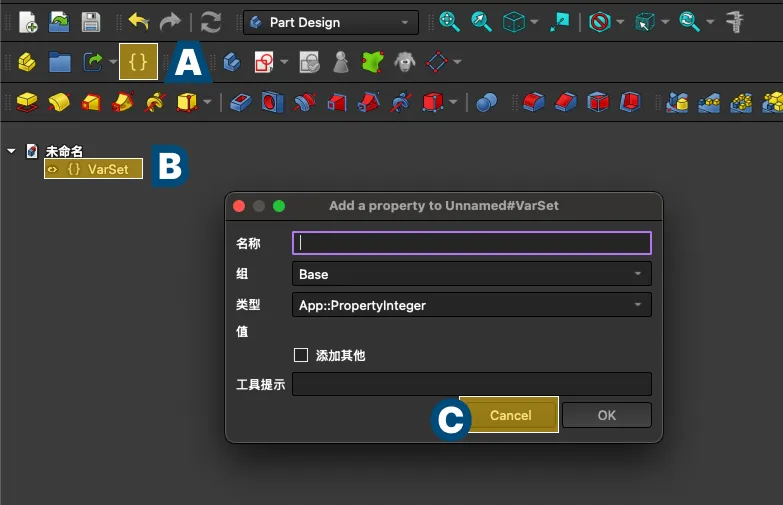This screenshot has height=505, width=783.
Task: Click the Cancel button
Action: 510,415
